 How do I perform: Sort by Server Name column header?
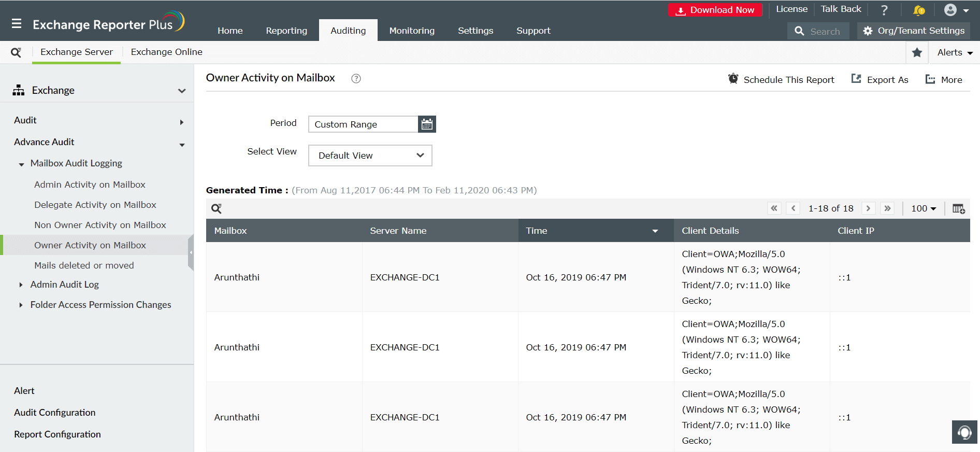pyautogui.click(x=398, y=231)
